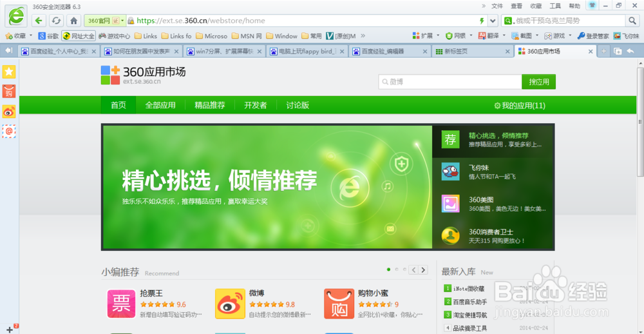Open the 帮助 menu
644x334 pixels.
tap(574, 6)
